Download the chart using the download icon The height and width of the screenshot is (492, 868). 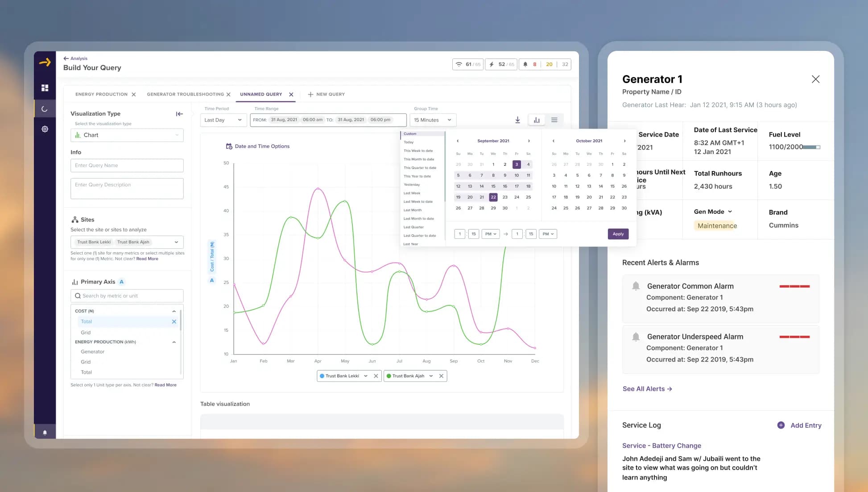pos(517,120)
